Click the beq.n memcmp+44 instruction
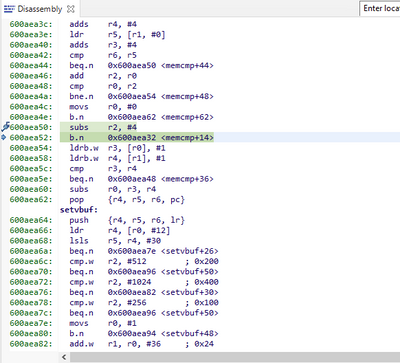The height and width of the screenshot is (363, 400). (141, 66)
